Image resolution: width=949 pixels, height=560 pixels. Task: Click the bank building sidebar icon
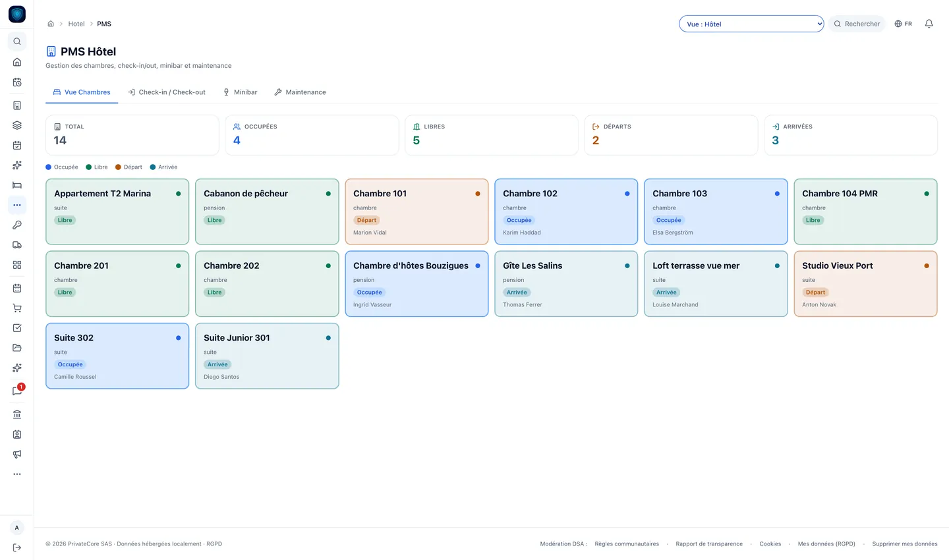tap(17, 414)
